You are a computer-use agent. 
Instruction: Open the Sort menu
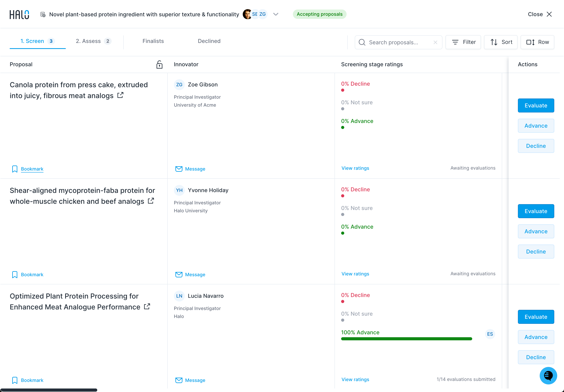tap(501, 42)
